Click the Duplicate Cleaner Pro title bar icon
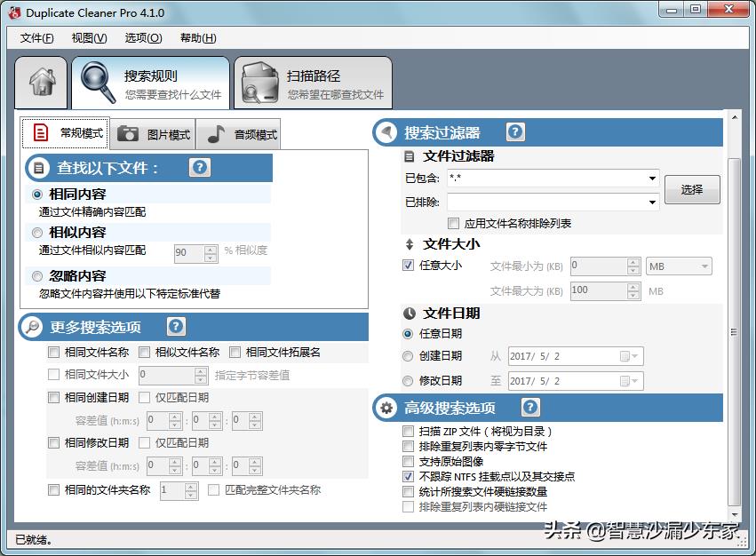The width and height of the screenshot is (756, 556). point(14,12)
